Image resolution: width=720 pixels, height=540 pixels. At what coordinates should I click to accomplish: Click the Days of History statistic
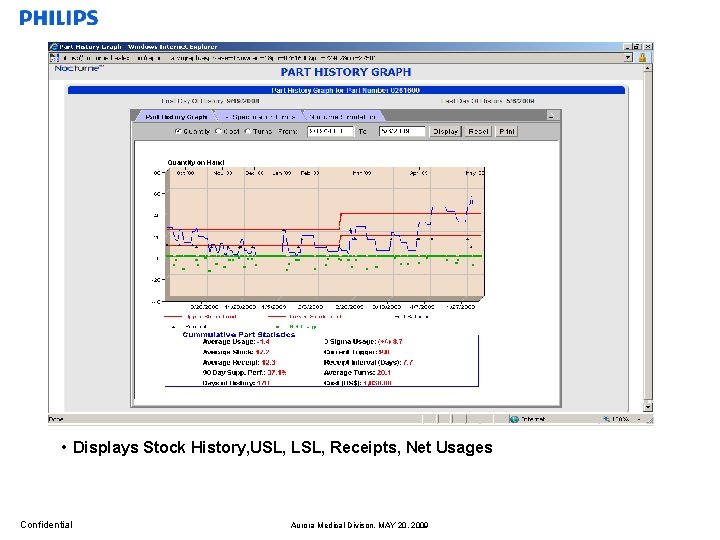pos(236,383)
